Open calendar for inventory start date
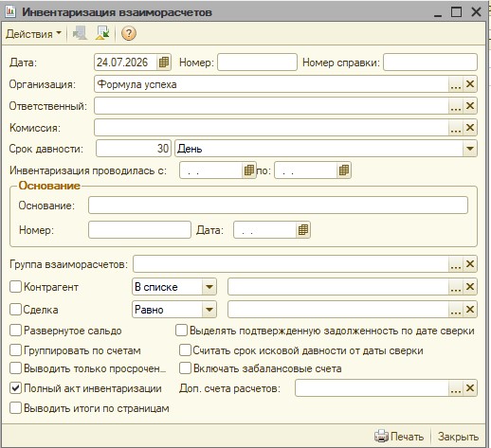Viewport: 491px width, 448px height. [x=249, y=170]
